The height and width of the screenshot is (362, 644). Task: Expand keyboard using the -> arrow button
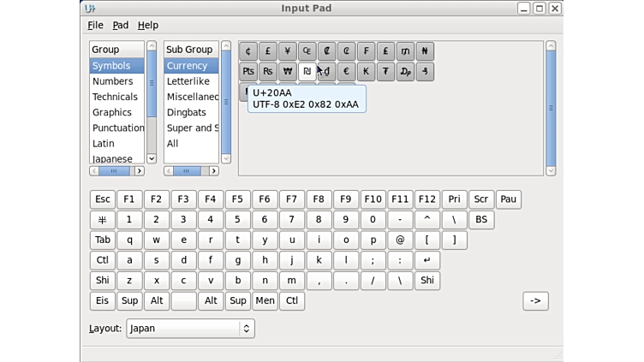[x=535, y=300]
